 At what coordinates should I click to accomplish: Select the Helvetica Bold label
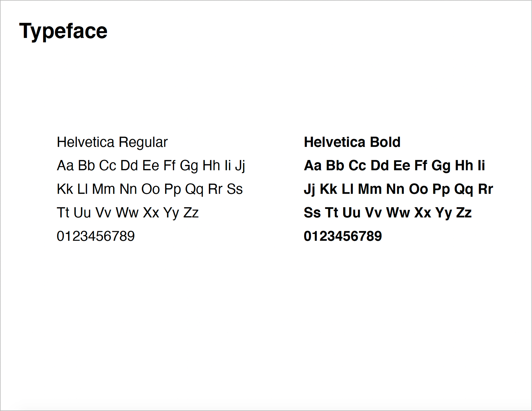click(x=352, y=142)
